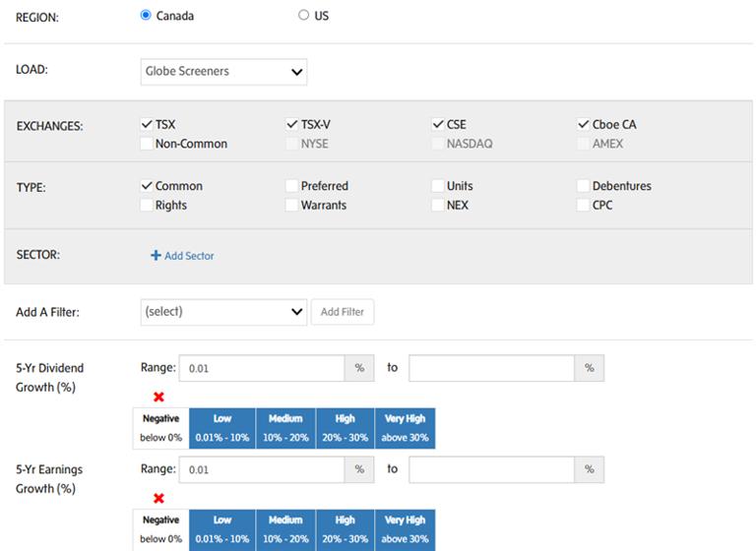This screenshot has width=756, height=551.
Task: Click the disabled NASDAQ checkbox
Action: [438, 144]
